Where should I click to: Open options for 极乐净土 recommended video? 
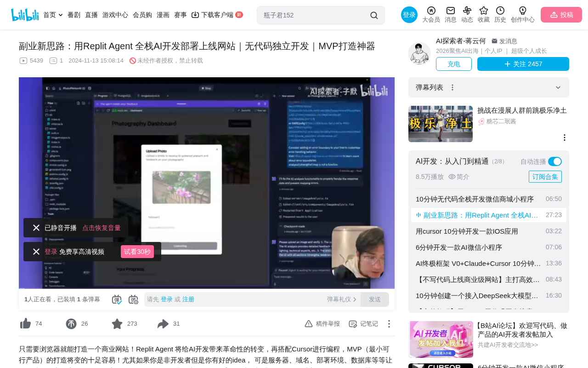tap(565, 138)
